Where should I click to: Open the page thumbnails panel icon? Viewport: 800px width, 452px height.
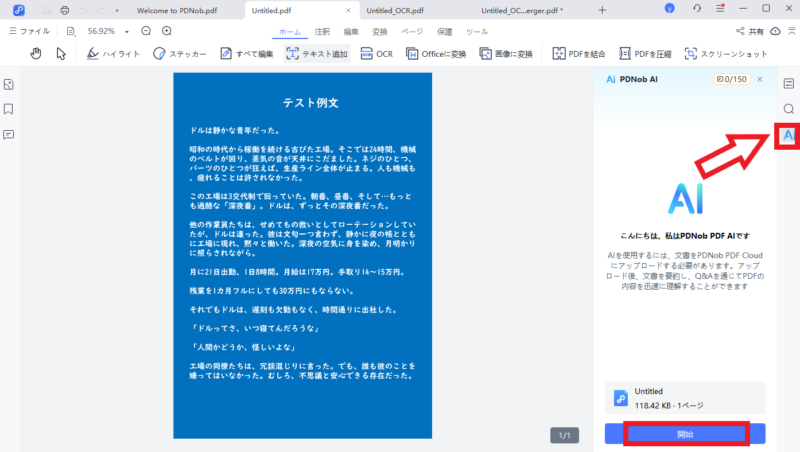click(9, 84)
